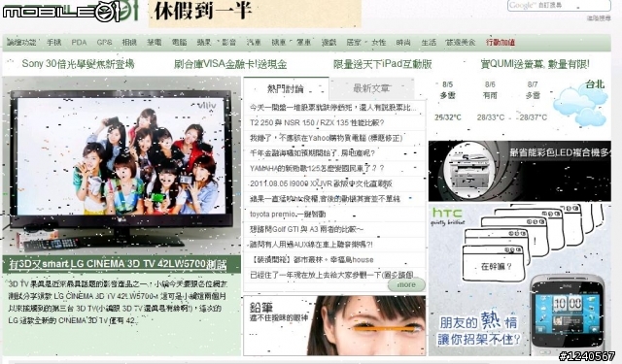The width and height of the screenshot is (622, 364).
Task: Click the 3D TV article summary text
Action: pos(119,302)
